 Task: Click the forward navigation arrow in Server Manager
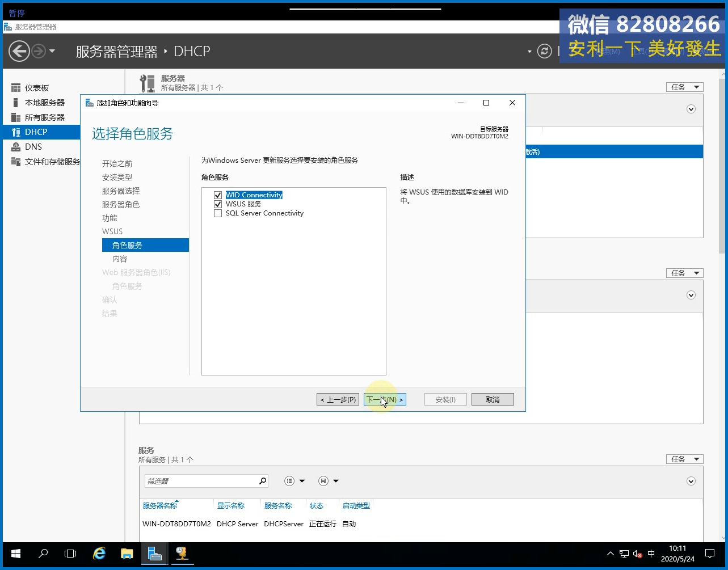point(39,52)
